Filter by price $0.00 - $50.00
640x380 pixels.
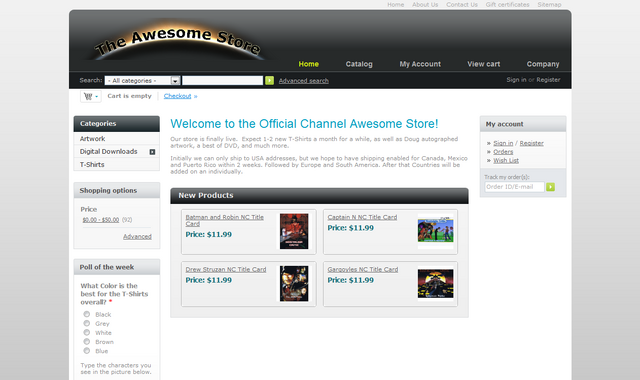[x=101, y=220]
